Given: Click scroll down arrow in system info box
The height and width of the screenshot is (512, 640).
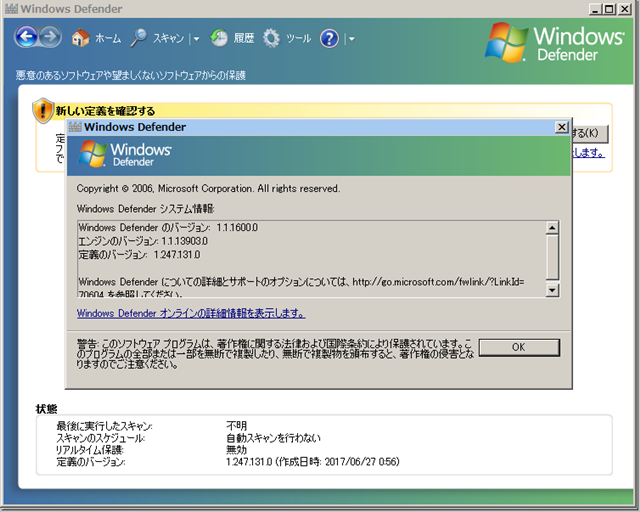Looking at the screenshot, I should click(552, 290).
